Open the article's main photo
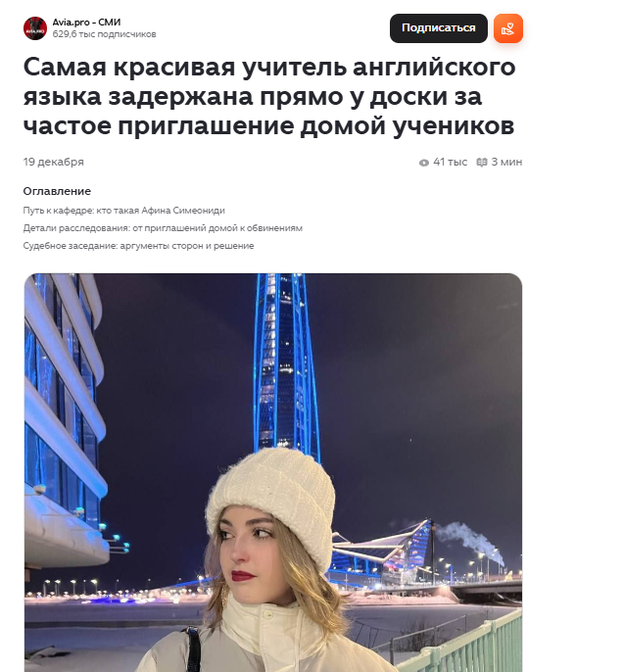This screenshot has width=623, height=672. (273, 472)
